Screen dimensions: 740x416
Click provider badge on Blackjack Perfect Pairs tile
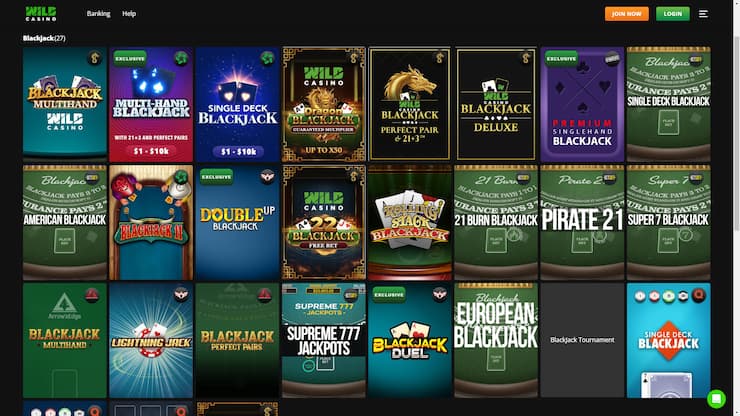tap(264, 295)
